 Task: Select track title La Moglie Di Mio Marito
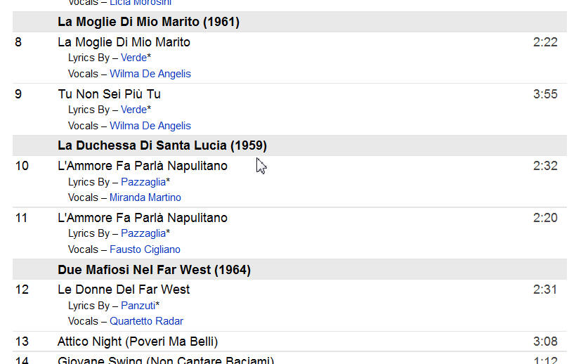(x=124, y=42)
